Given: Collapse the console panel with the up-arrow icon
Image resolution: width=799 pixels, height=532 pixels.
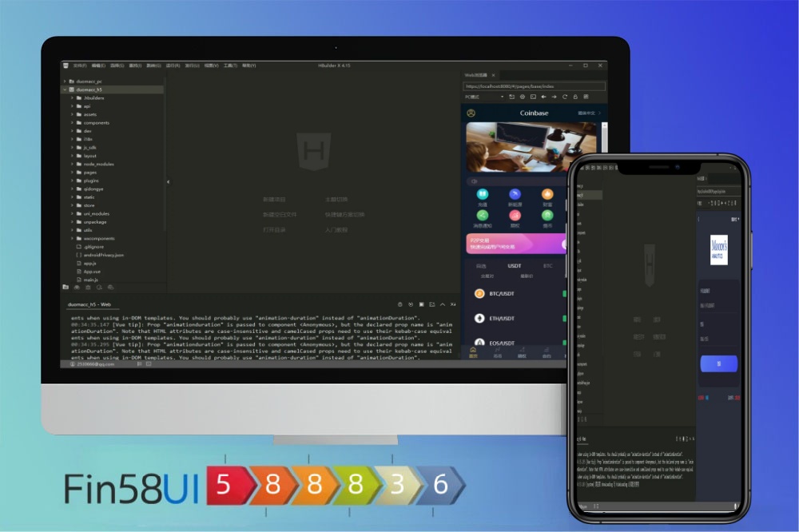Looking at the screenshot, I should [443, 304].
